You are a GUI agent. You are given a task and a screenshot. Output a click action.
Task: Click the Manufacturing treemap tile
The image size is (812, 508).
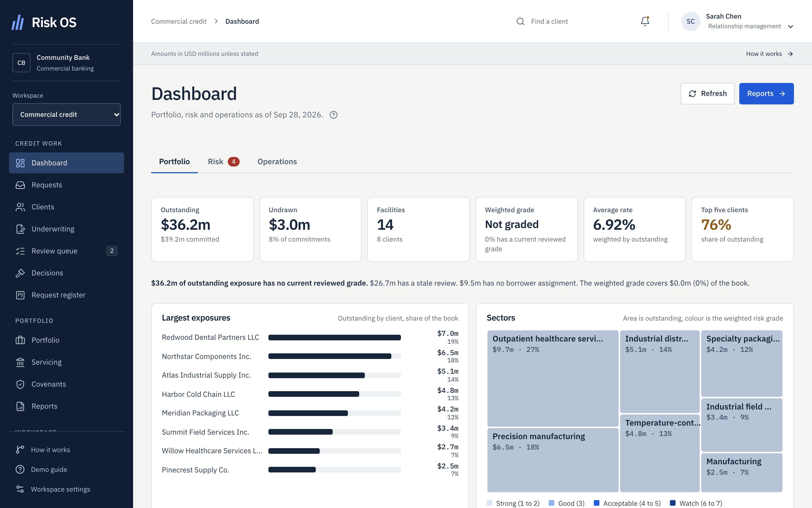pyautogui.click(x=742, y=473)
